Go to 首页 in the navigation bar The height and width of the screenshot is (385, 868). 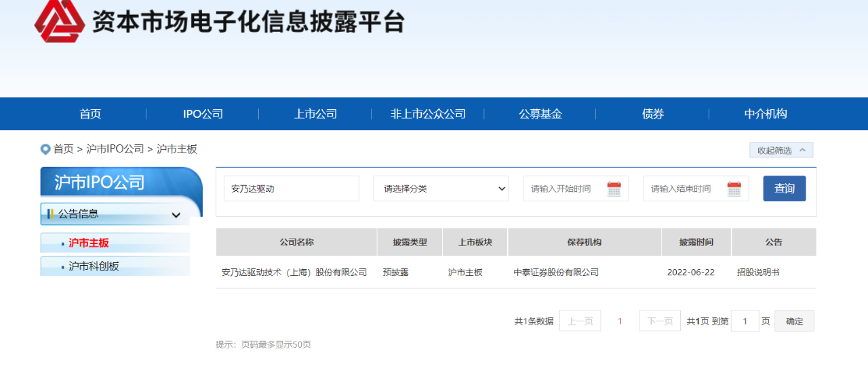click(x=90, y=114)
